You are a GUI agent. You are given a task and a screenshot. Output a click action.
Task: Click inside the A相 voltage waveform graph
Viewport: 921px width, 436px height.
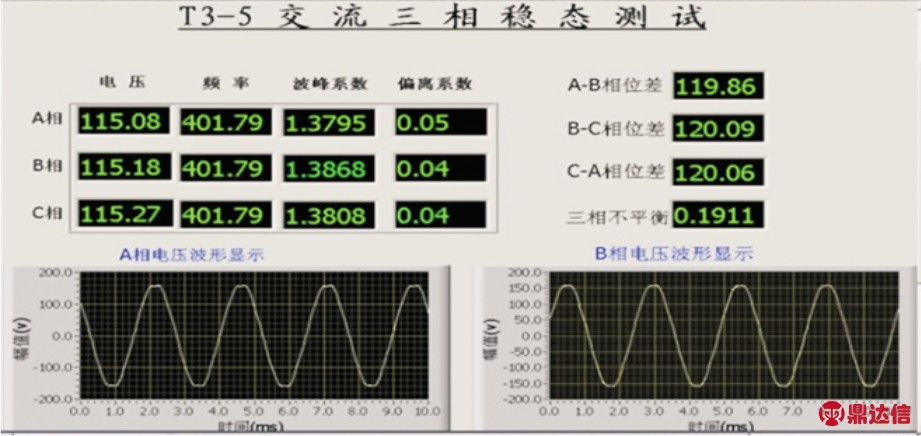pyautogui.click(x=254, y=336)
